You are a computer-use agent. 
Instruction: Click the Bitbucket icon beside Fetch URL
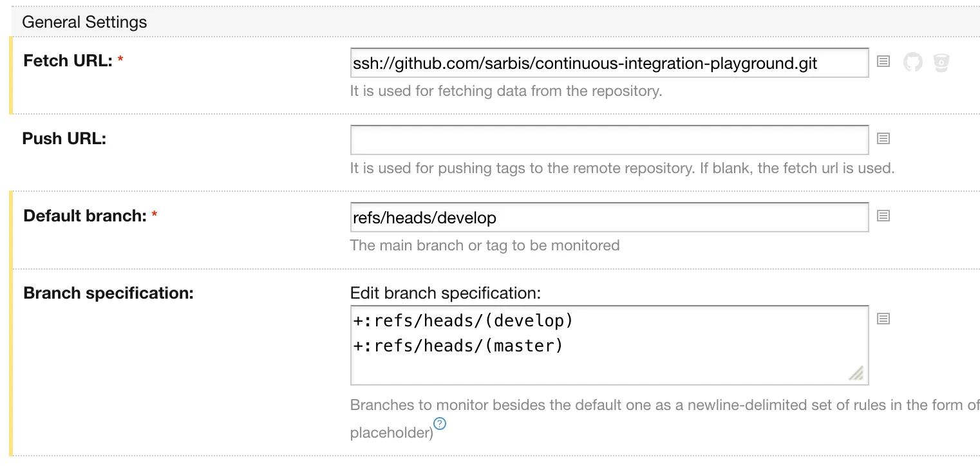[941, 62]
